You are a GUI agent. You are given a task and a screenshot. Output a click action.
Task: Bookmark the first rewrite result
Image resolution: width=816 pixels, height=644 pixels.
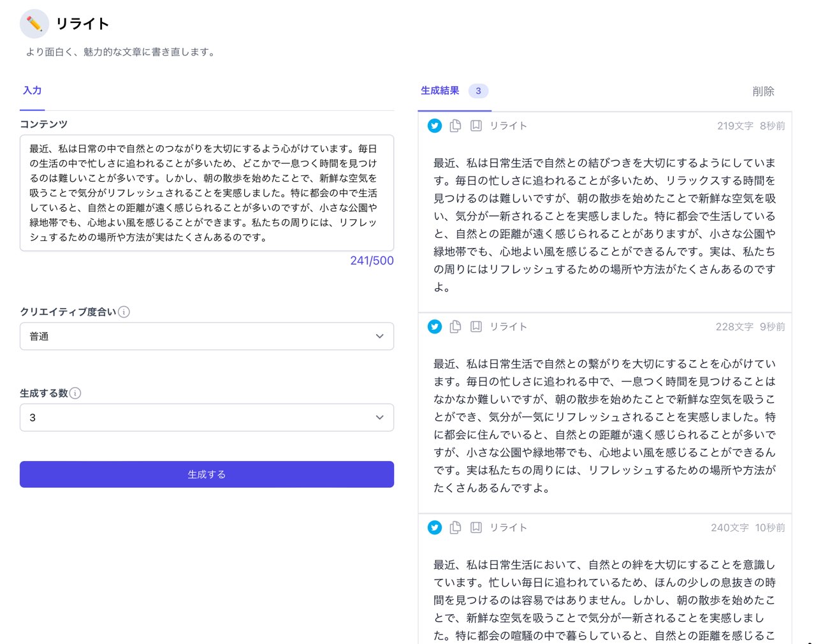pyautogui.click(x=476, y=126)
